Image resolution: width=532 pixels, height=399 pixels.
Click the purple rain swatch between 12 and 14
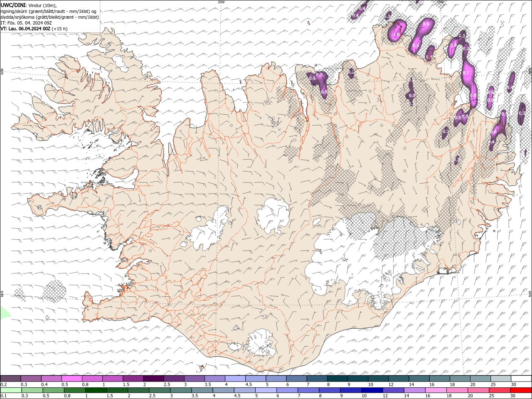393,390
